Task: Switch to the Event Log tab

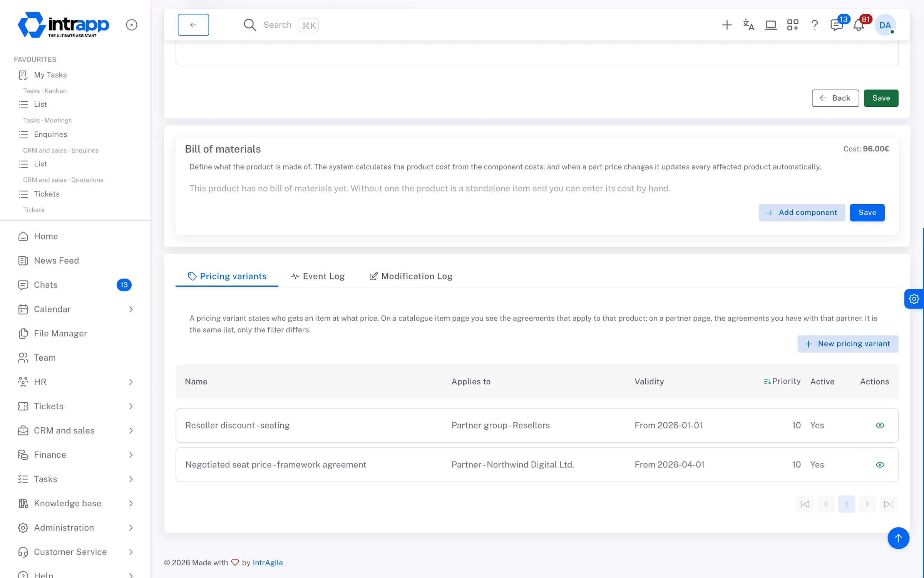Action: coord(318,276)
